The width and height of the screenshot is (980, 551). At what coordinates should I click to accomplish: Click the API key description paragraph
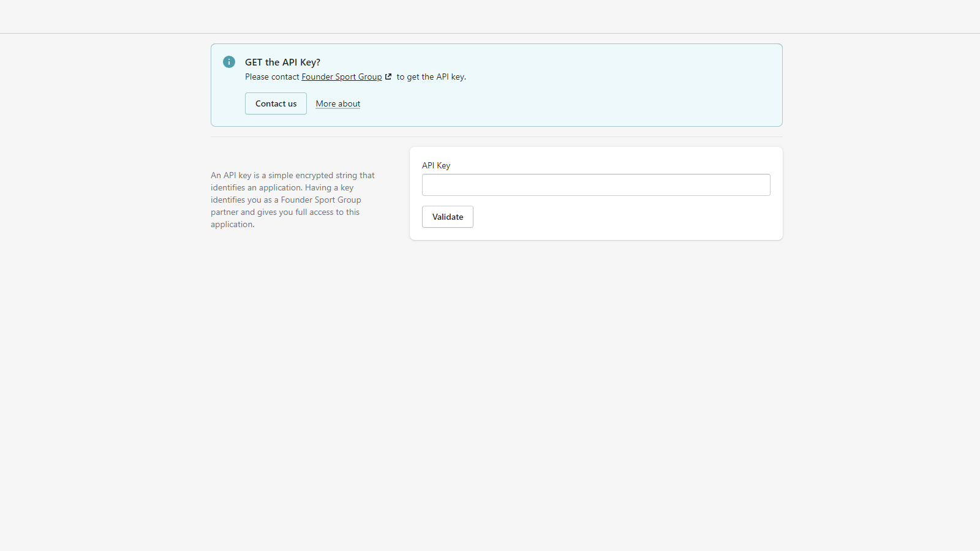click(x=292, y=199)
